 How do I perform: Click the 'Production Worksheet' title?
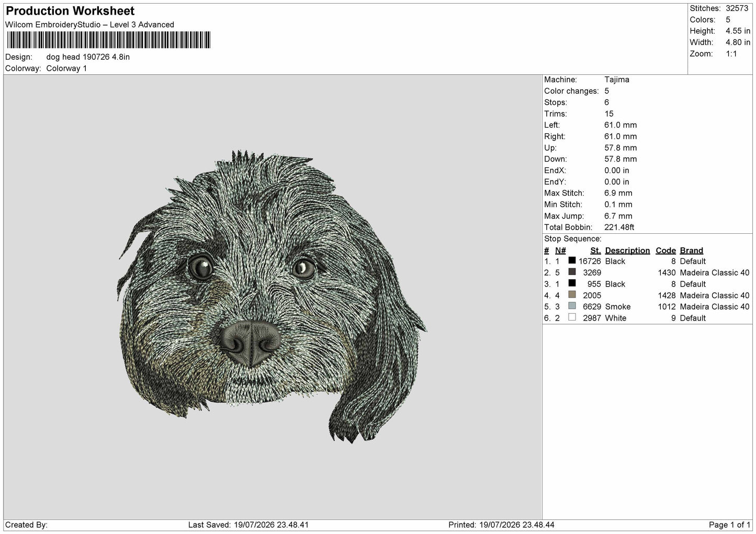(70, 11)
